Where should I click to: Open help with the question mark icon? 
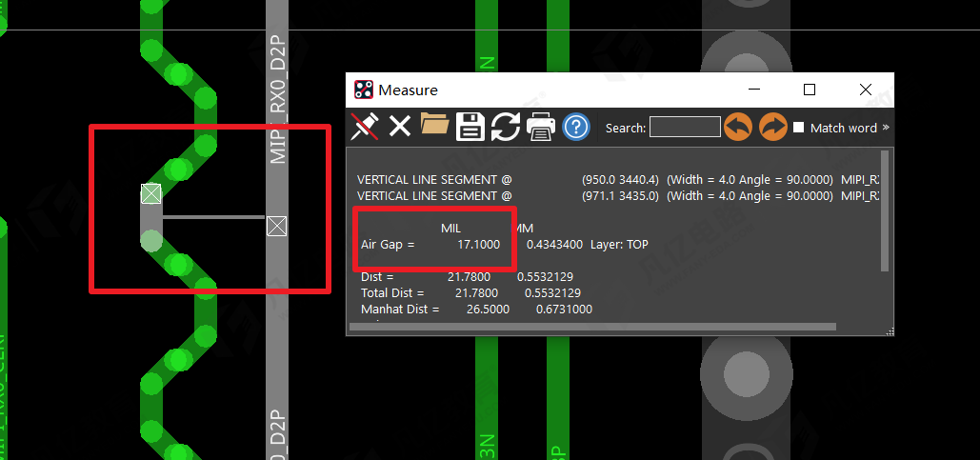click(x=576, y=127)
